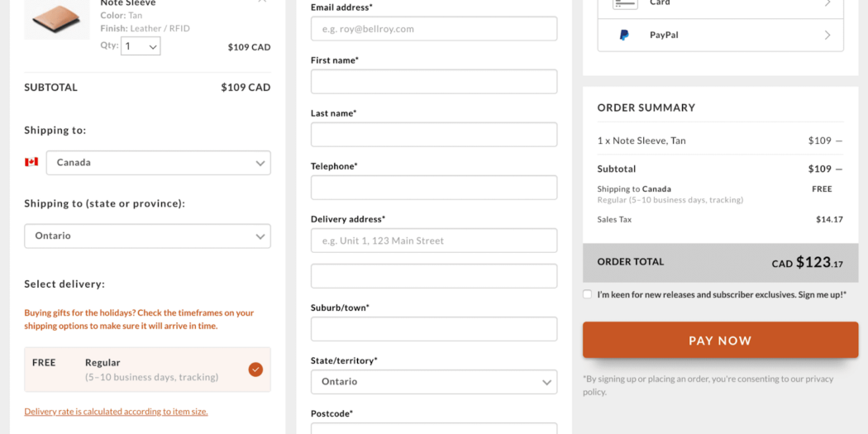Open the State/territory dropdown in the form
Viewport: 868px width, 434px height.
point(434,382)
